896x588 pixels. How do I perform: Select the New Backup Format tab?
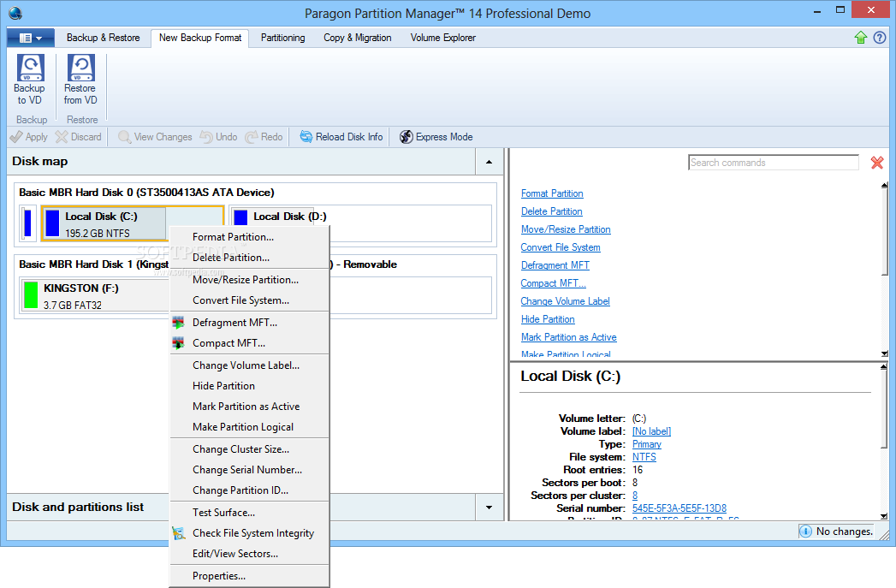point(200,38)
